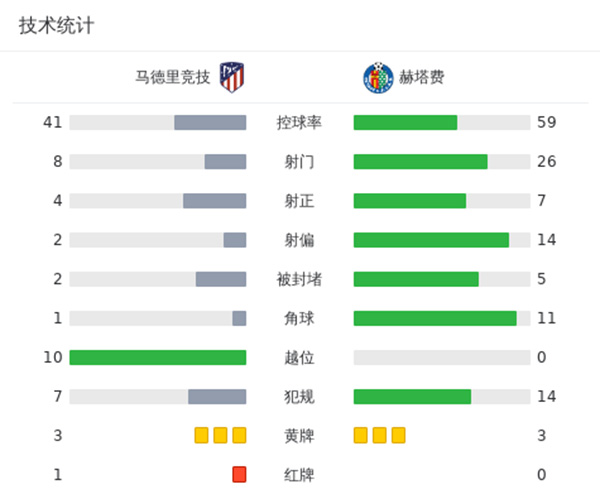Screen dimensions: 600x494
Task: Click the 控球率 stat label
Action: point(299,123)
